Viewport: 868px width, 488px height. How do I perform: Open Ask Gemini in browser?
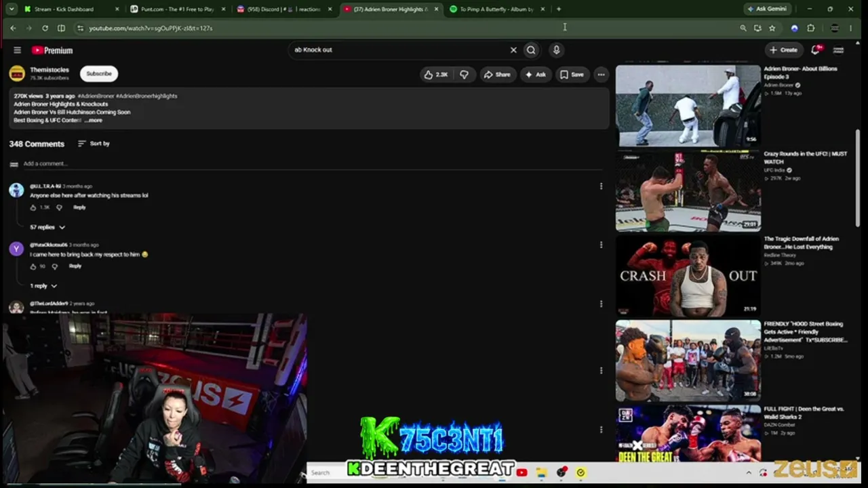pos(767,9)
